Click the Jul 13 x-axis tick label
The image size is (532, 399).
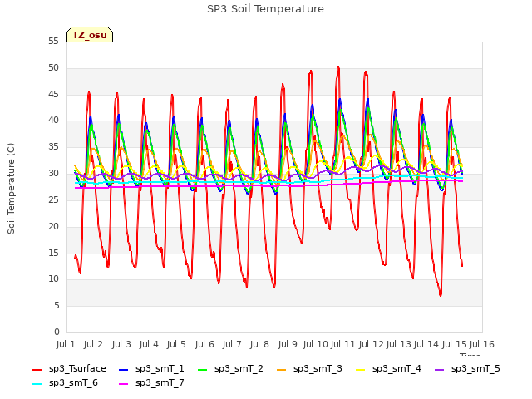(399, 344)
